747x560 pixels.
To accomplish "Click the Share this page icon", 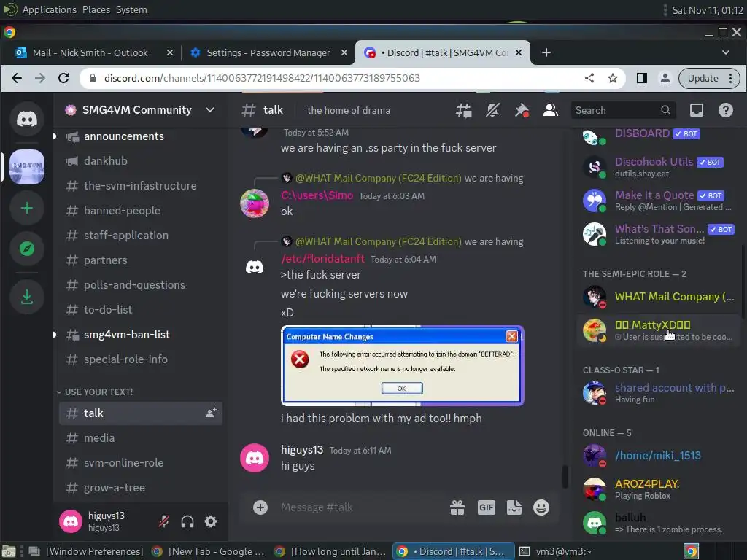I will point(589,78).
